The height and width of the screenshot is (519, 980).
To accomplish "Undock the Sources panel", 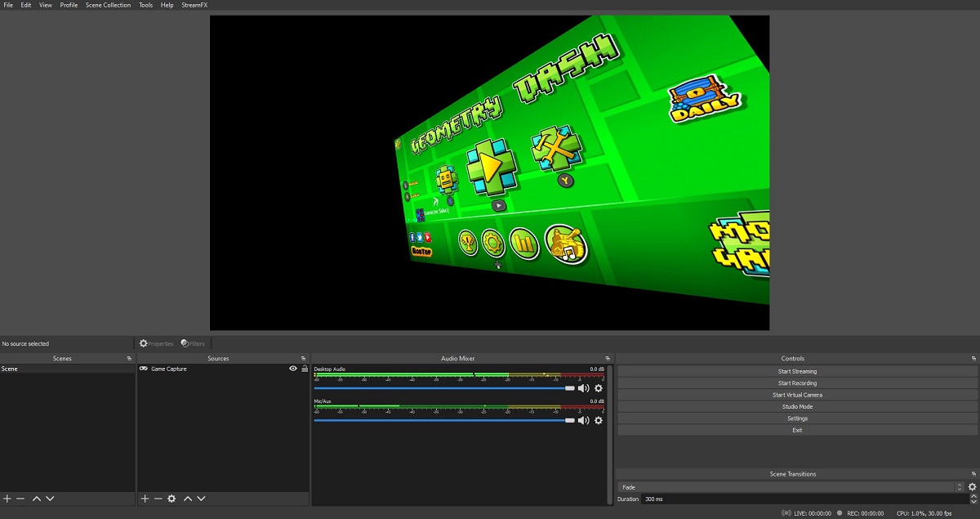I will click(304, 359).
